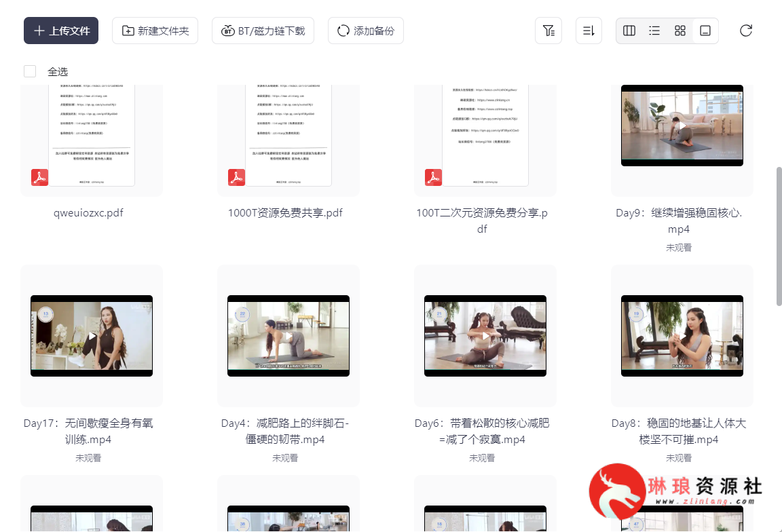This screenshot has width=782, height=532.
Task: Click 未观看 status under Day4 video
Action: [285, 458]
